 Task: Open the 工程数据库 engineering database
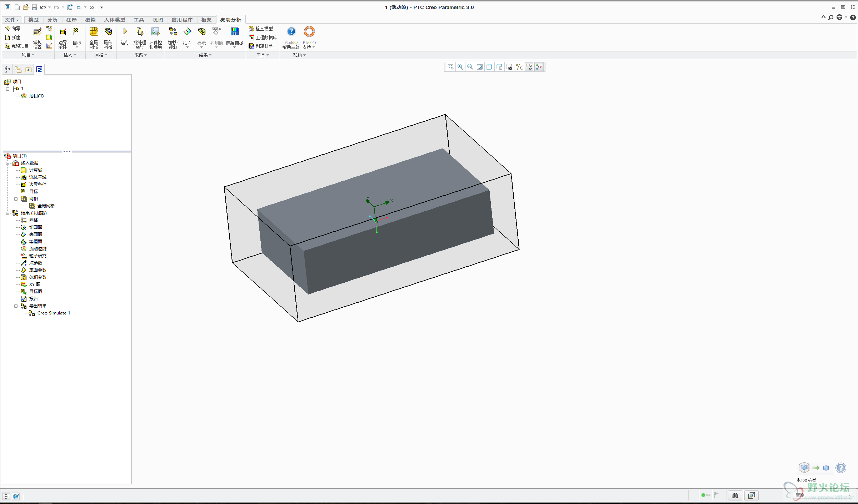(x=263, y=37)
